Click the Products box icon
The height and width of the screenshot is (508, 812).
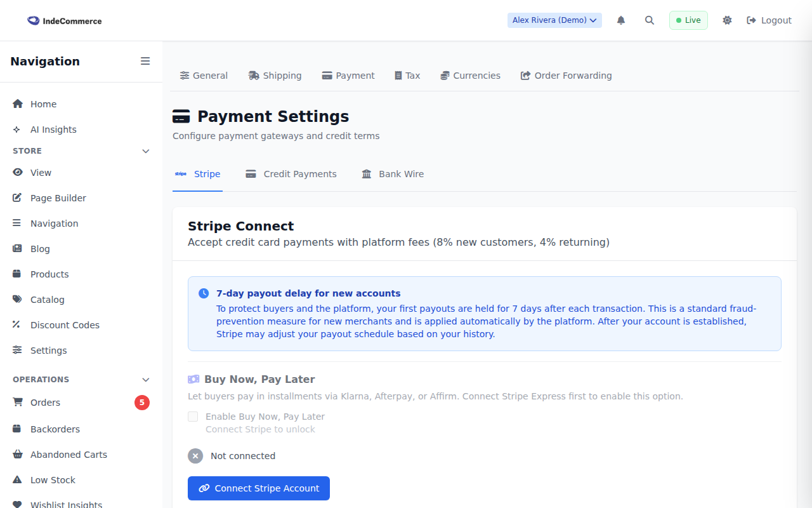[17, 274]
